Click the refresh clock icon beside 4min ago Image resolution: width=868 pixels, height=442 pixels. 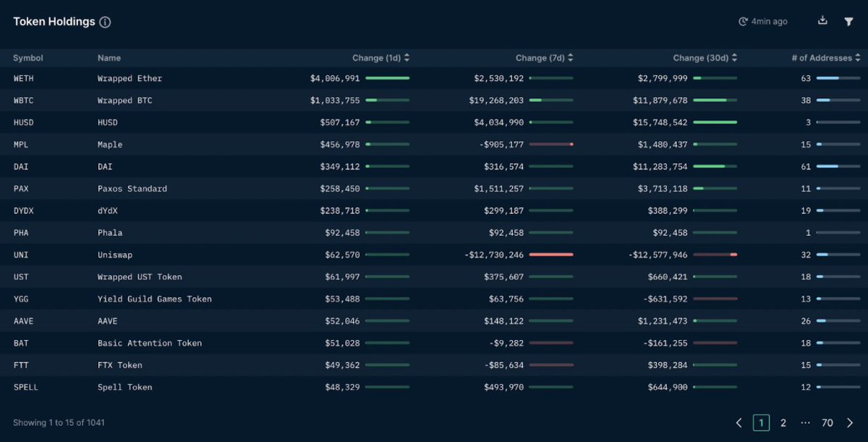(x=743, y=22)
